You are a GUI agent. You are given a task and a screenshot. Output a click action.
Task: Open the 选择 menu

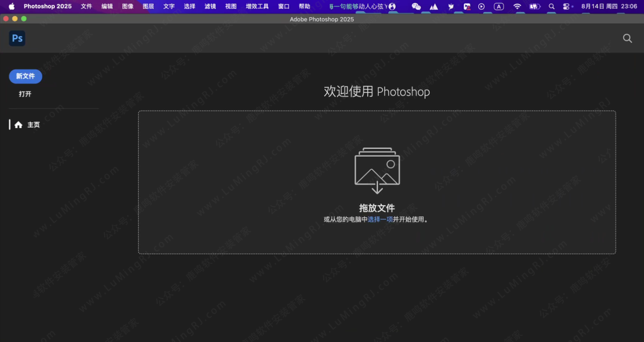[x=190, y=7]
